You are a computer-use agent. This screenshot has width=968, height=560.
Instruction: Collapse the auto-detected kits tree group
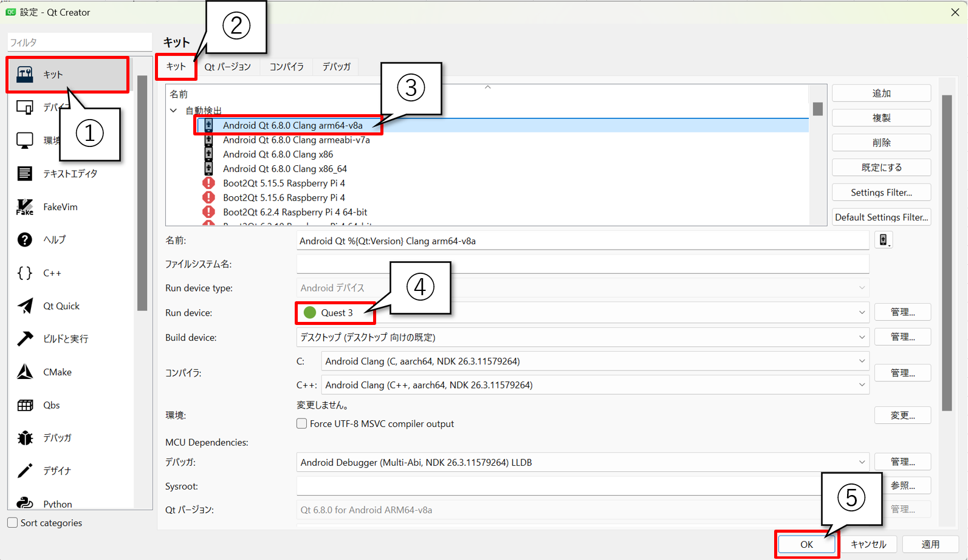tap(174, 111)
